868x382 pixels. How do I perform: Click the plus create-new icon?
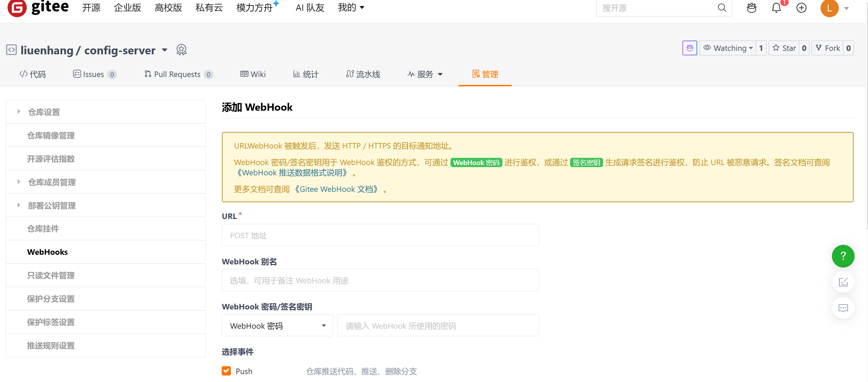pos(801,8)
